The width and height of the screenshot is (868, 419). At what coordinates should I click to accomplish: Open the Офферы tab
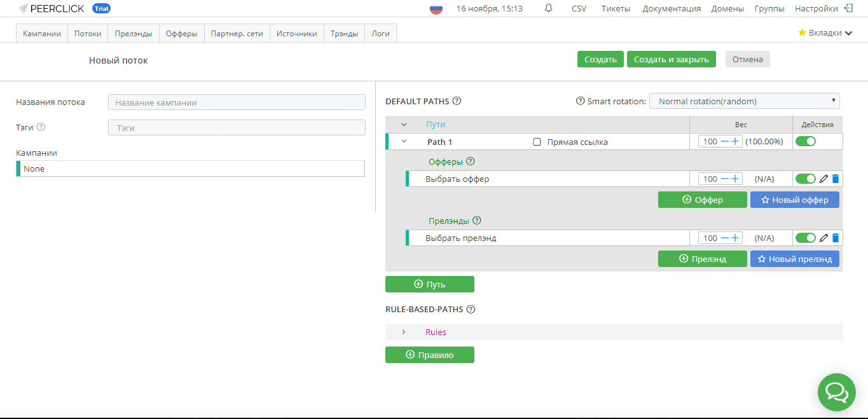tap(181, 34)
